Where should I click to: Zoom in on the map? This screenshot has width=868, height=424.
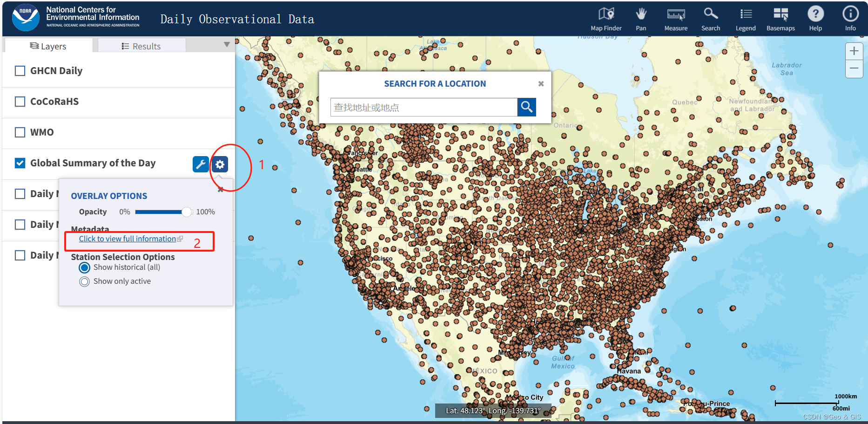(x=854, y=51)
